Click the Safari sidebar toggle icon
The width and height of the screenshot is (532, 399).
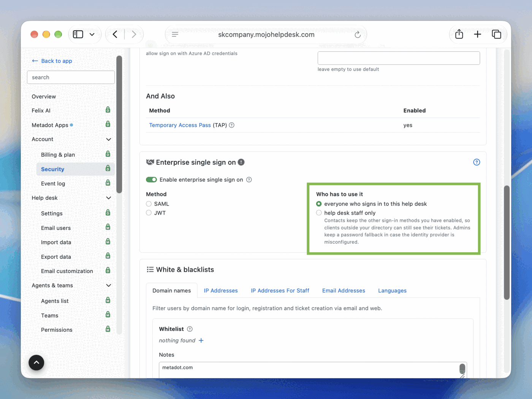click(78, 35)
